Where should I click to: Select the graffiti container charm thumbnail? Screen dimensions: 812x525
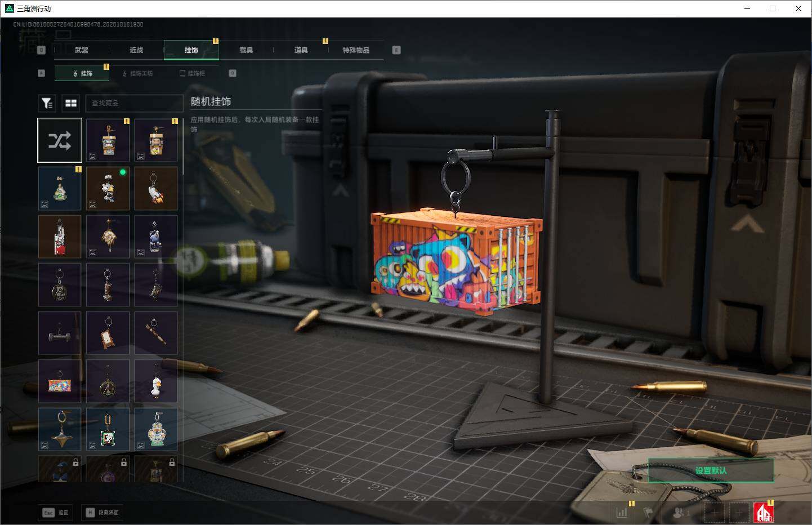(x=60, y=382)
